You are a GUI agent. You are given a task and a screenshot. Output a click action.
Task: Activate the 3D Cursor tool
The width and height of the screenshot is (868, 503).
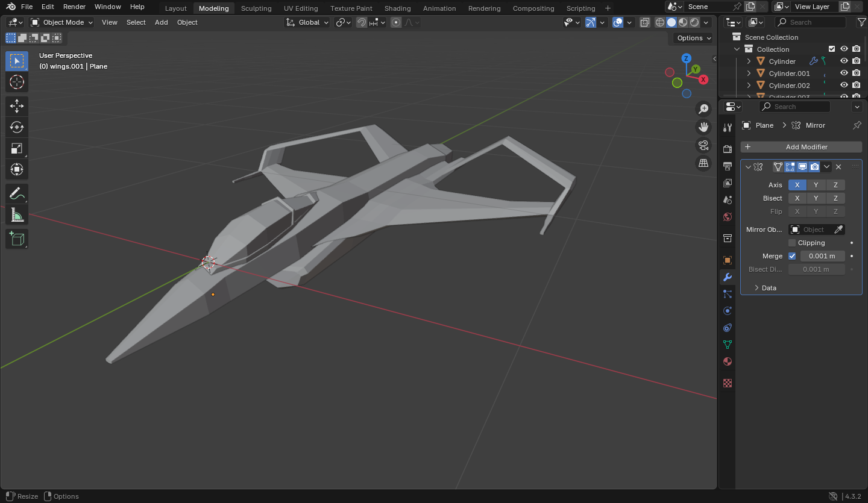(17, 83)
